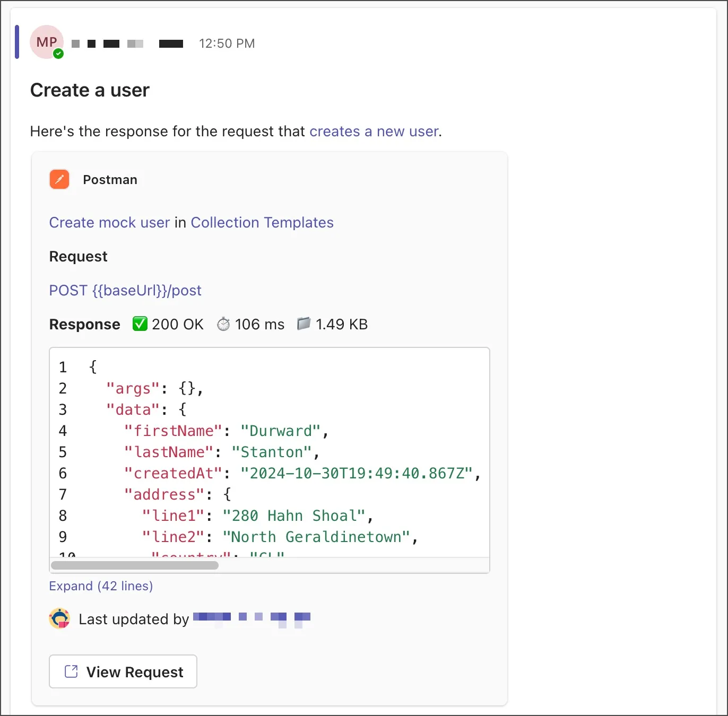
Task: Click the "North Geraldinetown" line2 value
Action: click(x=316, y=537)
